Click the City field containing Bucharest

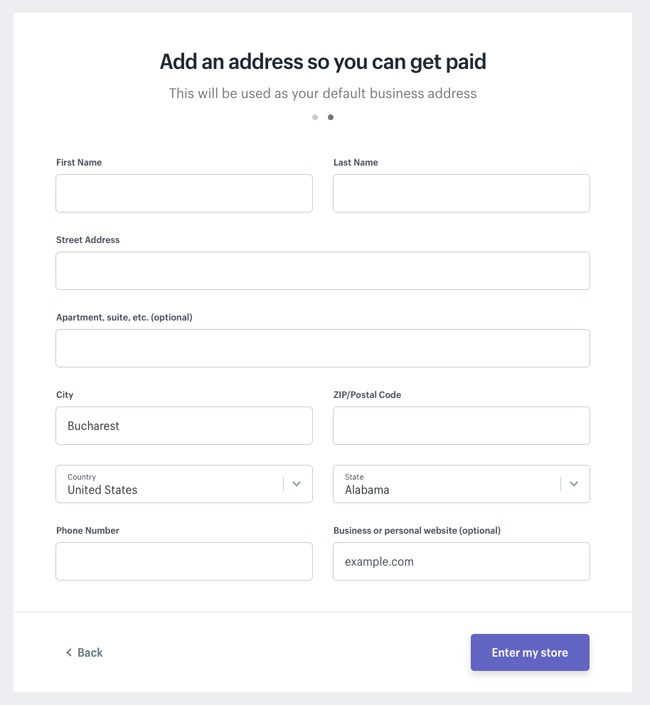[184, 426]
